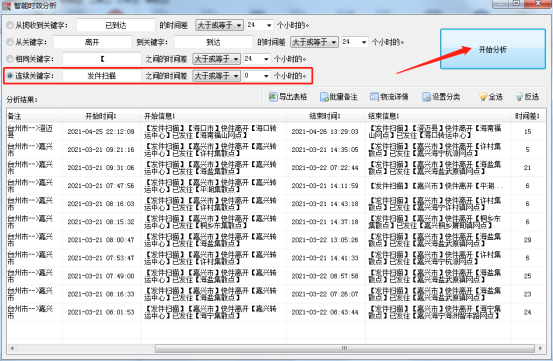Click start time 2021-03-21 08:15:32
This screenshot has width=553, height=361.
101,222
